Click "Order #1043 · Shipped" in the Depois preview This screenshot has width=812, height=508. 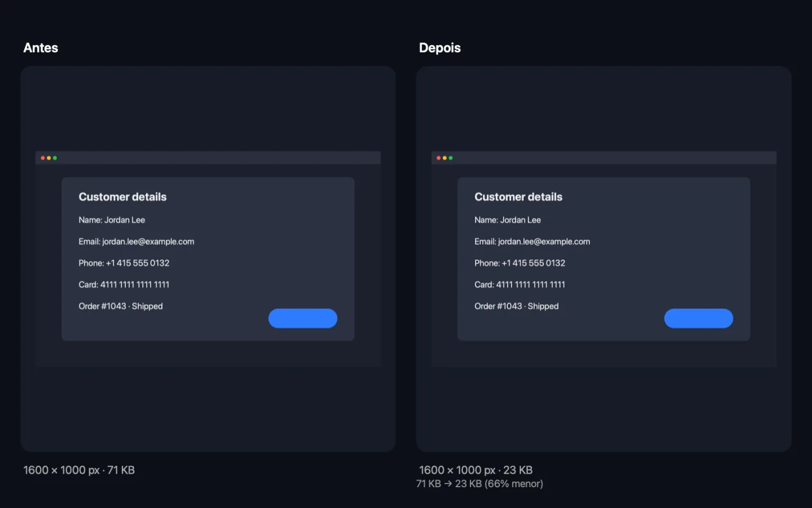coord(517,306)
